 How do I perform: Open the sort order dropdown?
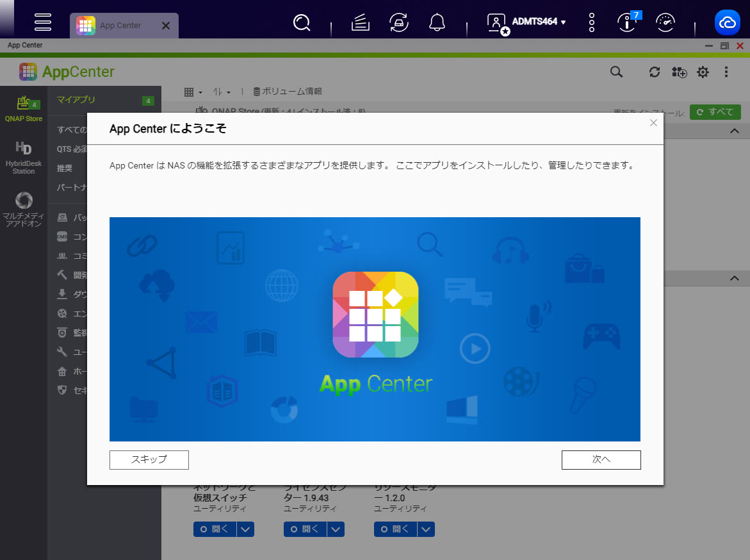(222, 92)
